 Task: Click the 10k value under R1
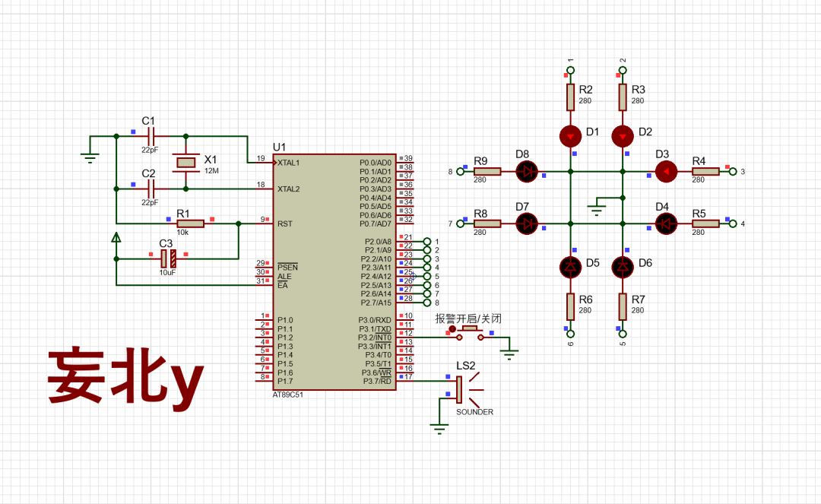coord(182,233)
